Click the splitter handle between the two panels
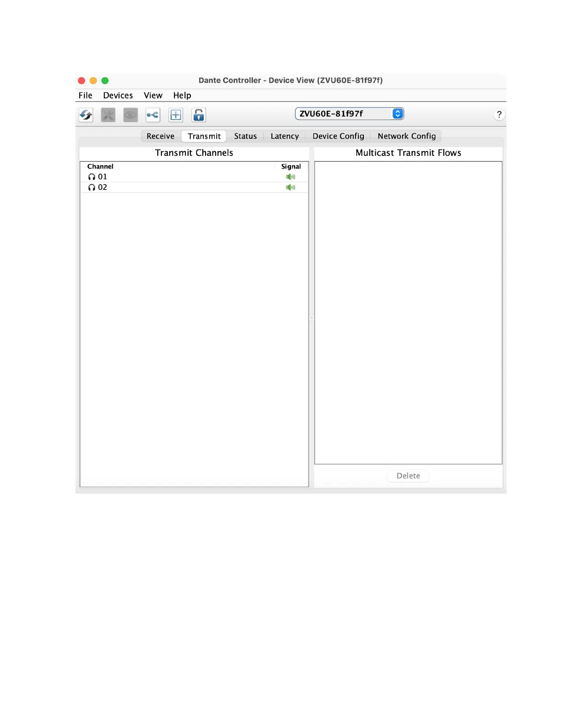Screen dimensions: 563x728 point(311,318)
